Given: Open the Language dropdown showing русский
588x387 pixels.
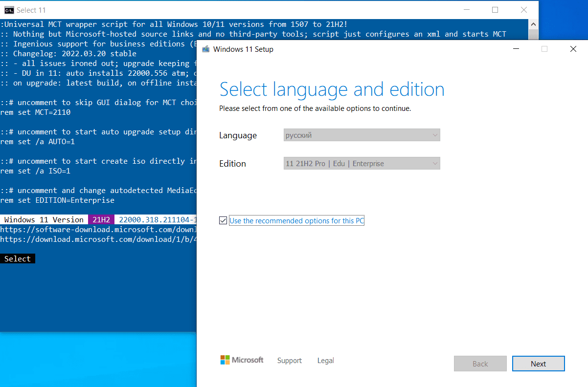Looking at the screenshot, I should [362, 135].
